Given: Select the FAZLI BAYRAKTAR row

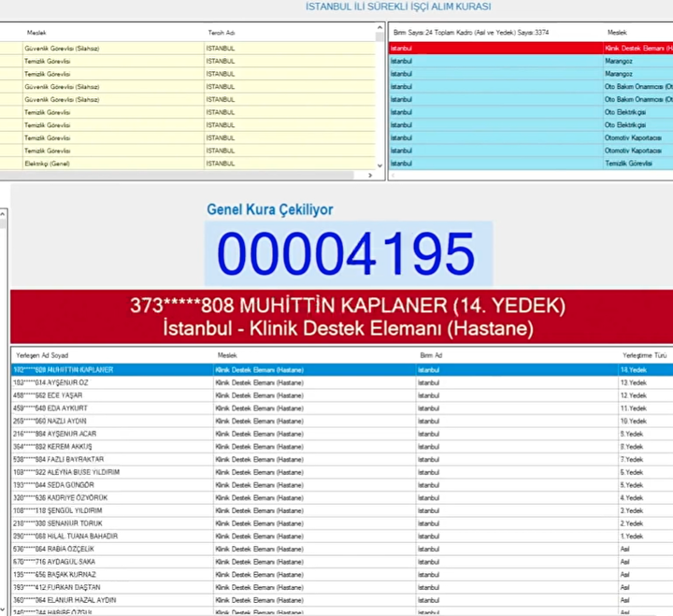Looking at the screenshot, I should click(x=342, y=459).
